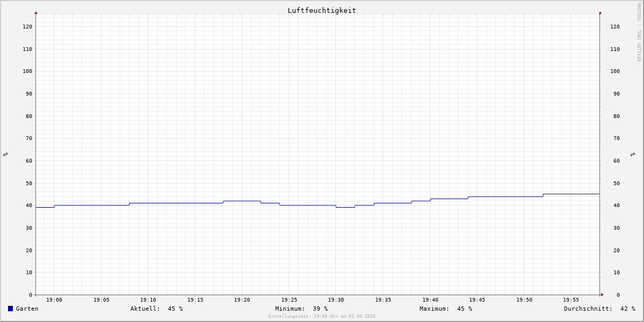Image resolution: width=644 pixels, height=322 pixels.
Task: Click the 19:55 time axis label
Action: [571, 300]
